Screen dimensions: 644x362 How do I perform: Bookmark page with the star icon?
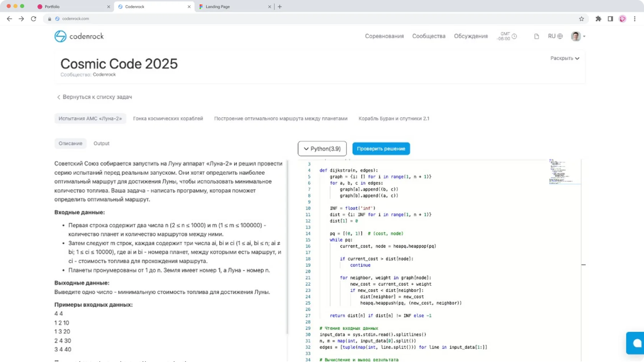582,19
